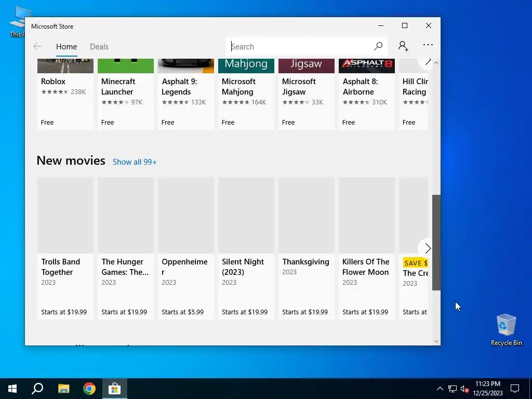The image size is (532, 399).
Task: Open the Roblox game card
Action: (65, 95)
